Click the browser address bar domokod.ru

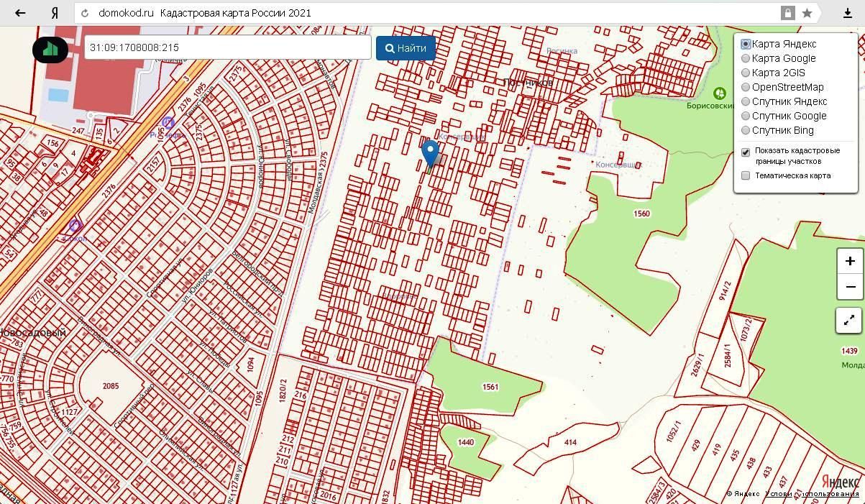point(127,13)
